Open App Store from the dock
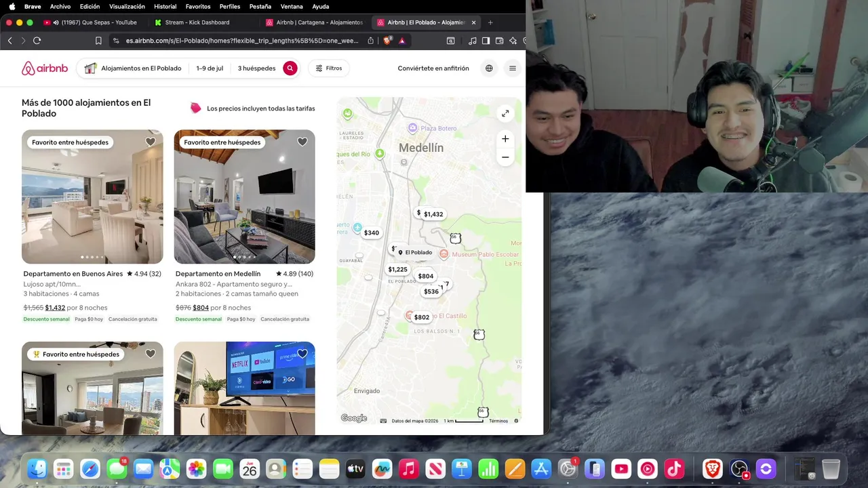This screenshot has height=488, width=868. click(x=541, y=469)
